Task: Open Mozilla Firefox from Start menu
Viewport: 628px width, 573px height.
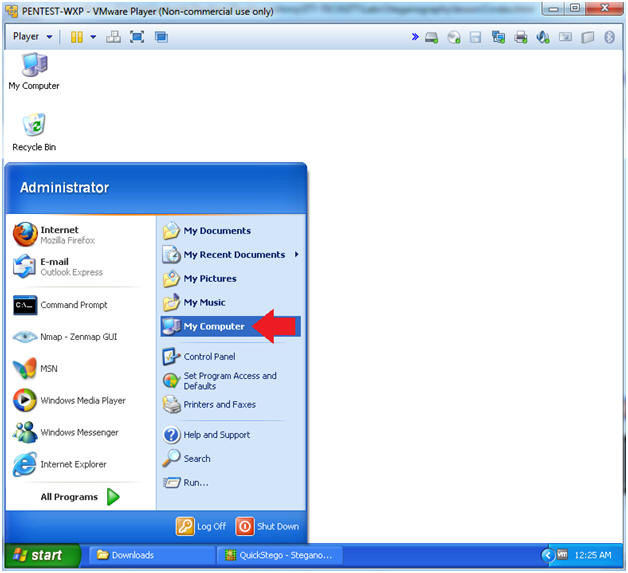Action: [78, 235]
